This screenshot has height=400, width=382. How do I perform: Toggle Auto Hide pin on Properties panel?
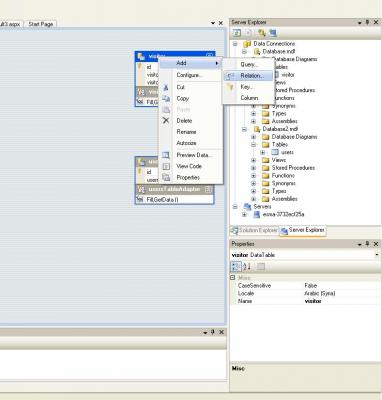[x=367, y=244]
